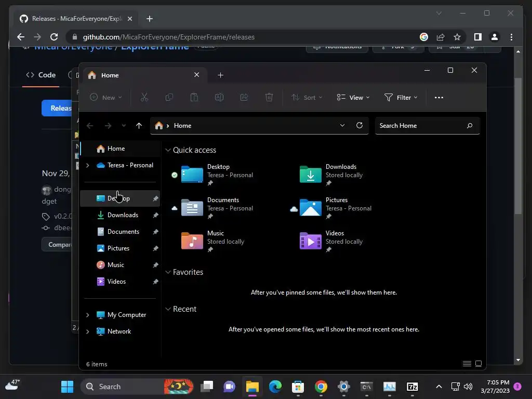Click the Rename icon in Explorer toolbar
The height and width of the screenshot is (399, 532).
pyautogui.click(x=219, y=97)
